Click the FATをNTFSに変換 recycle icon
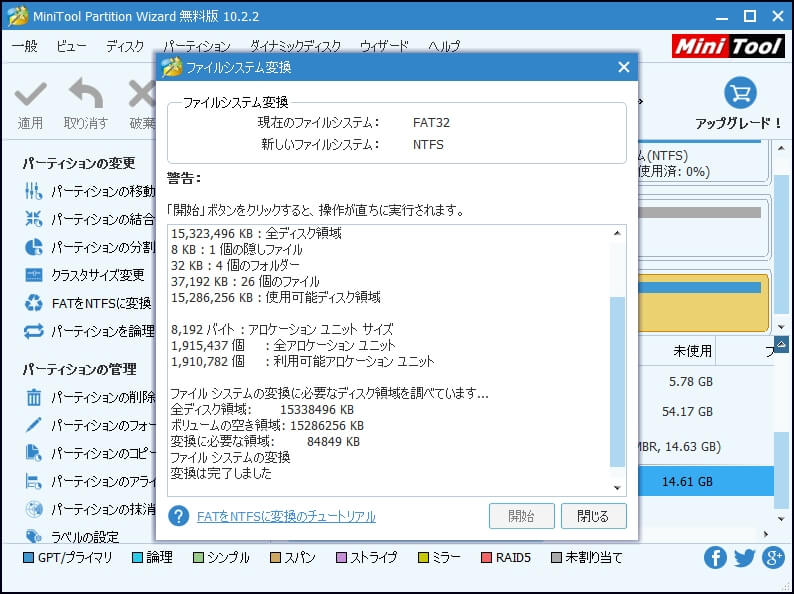Screen dimensions: 794x594 (33, 303)
